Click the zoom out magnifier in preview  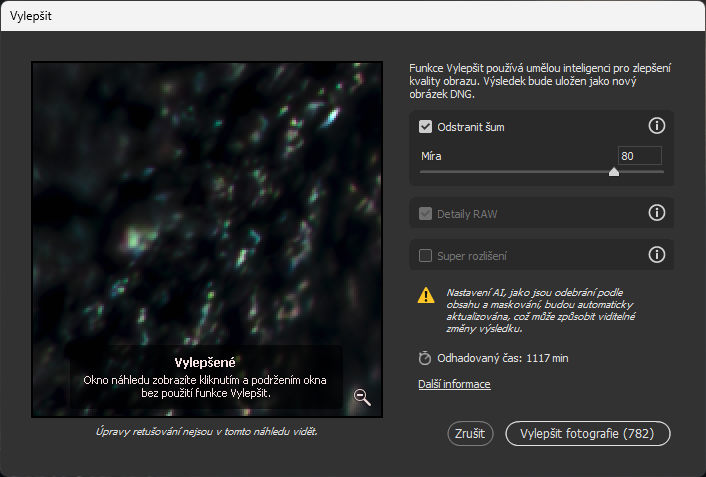(362, 398)
